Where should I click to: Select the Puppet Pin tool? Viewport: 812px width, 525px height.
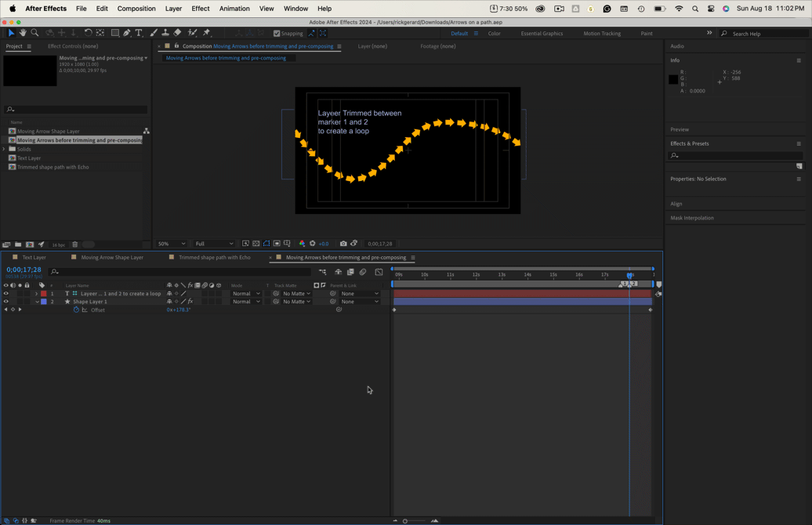click(207, 33)
